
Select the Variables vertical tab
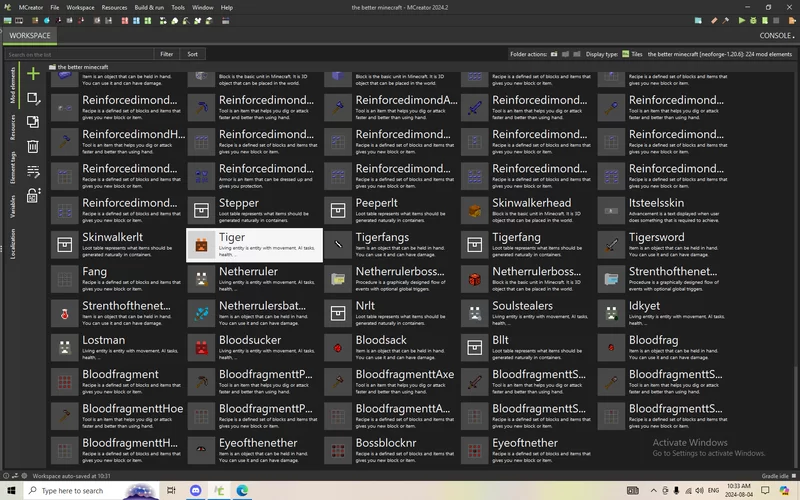point(13,206)
